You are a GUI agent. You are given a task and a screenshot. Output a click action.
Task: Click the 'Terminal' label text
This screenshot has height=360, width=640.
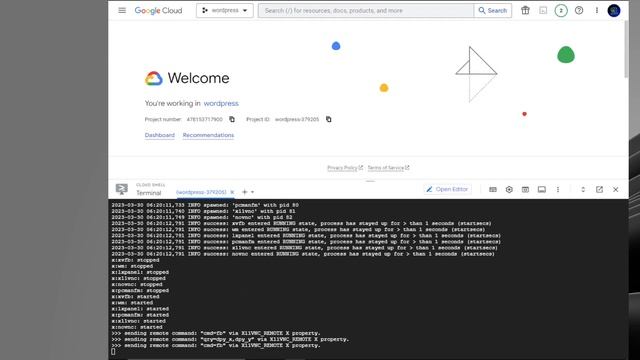(x=149, y=193)
